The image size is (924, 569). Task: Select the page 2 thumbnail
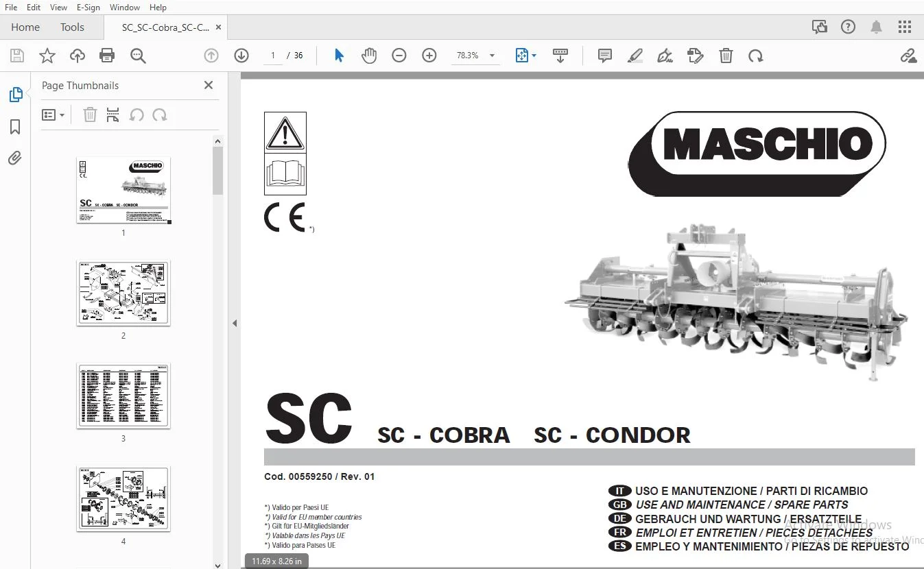123,293
